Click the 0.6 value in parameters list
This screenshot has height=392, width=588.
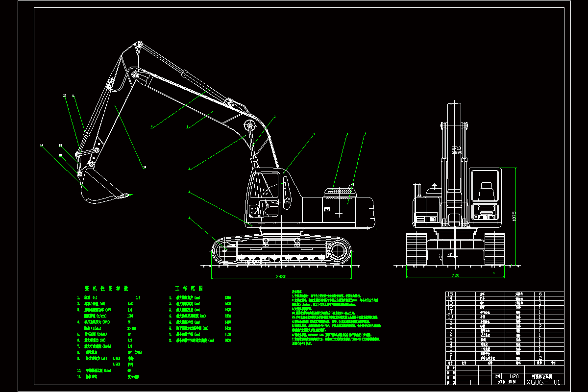[138, 297]
